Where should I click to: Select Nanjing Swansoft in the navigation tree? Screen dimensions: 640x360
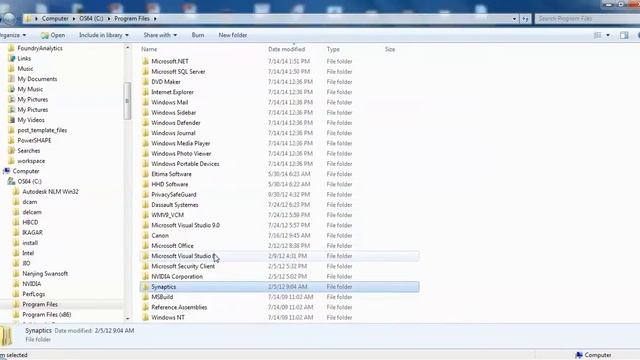click(45, 273)
